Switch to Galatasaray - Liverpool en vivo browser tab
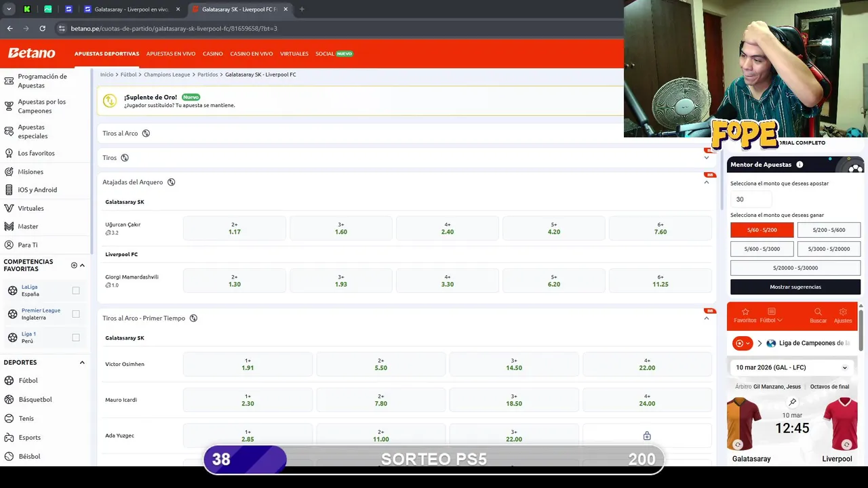Viewport: 868px width, 488px height. [131, 9]
